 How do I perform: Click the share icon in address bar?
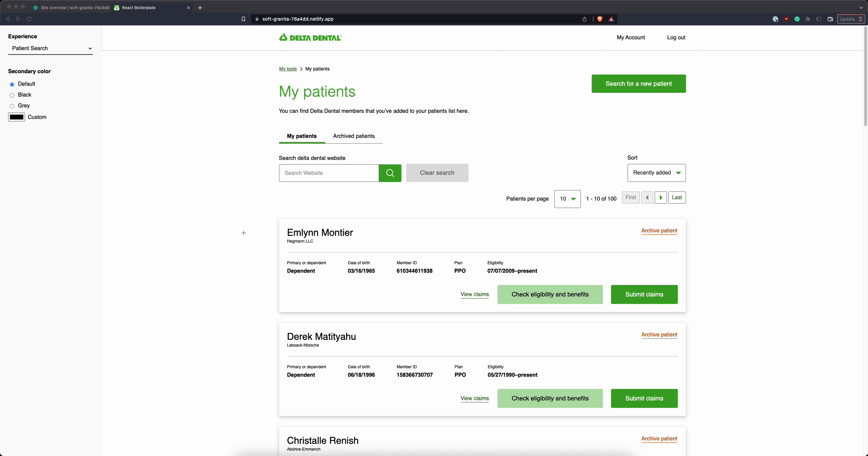pyautogui.click(x=585, y=19)
